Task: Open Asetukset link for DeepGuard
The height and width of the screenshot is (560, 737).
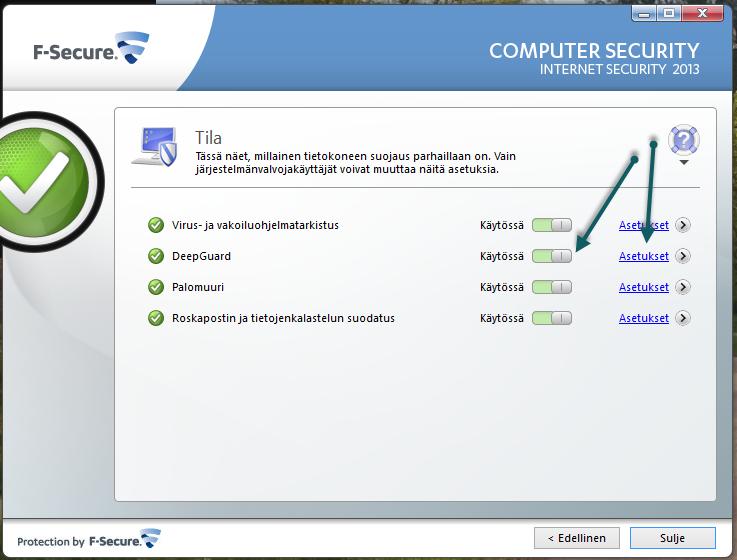Action: pyautogui.click(x=643, y=256)
